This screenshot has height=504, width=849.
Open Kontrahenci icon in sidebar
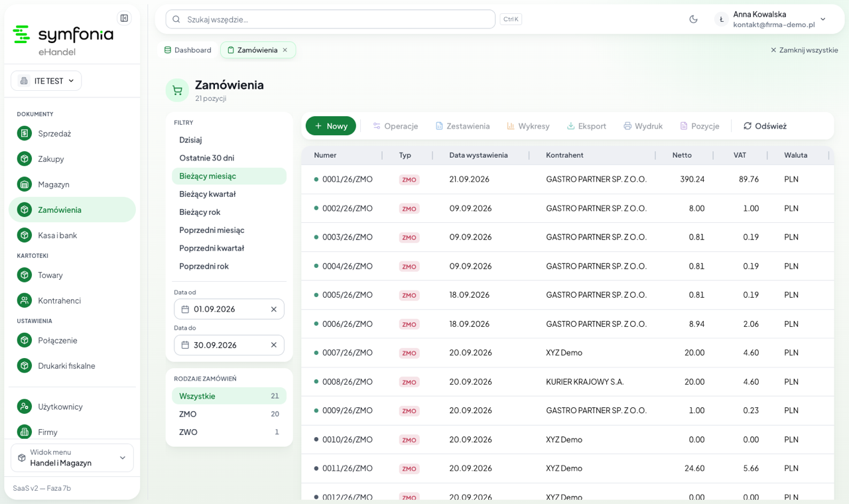point(25,300)
